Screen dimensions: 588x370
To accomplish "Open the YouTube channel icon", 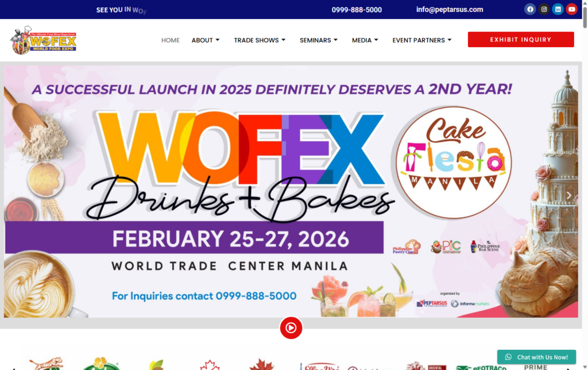I will pyautogui.click(x=571, y=9).
